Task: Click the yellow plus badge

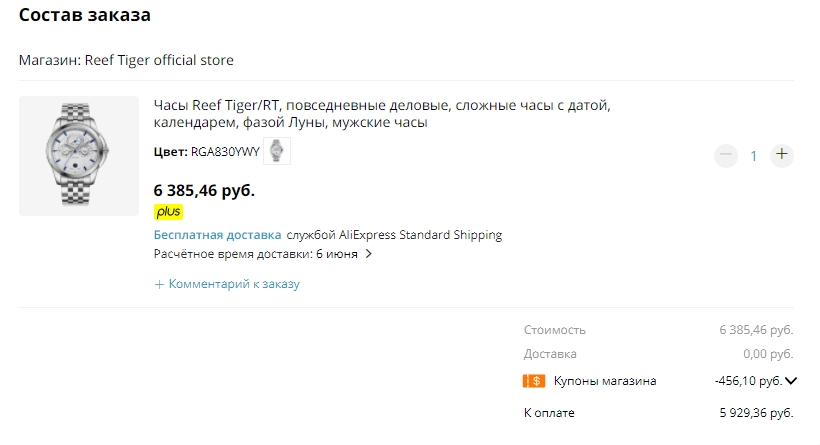Action: pos(168,212)
